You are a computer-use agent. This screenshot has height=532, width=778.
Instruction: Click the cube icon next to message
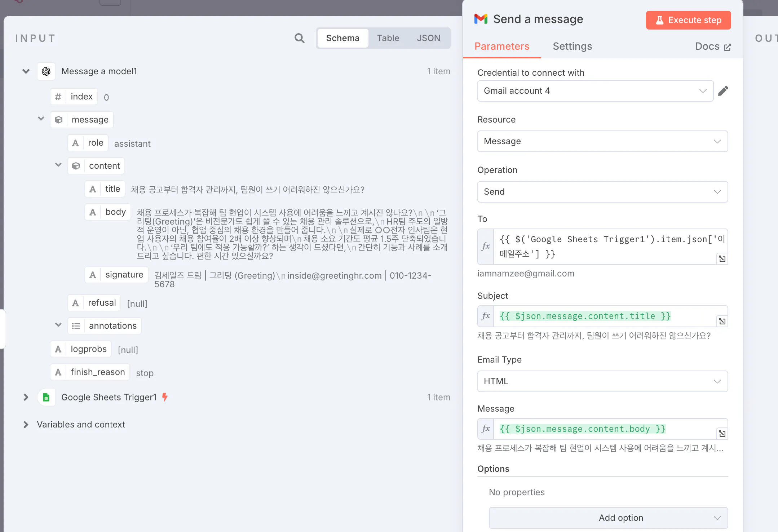pyautogui.click(x=59, y=120)
